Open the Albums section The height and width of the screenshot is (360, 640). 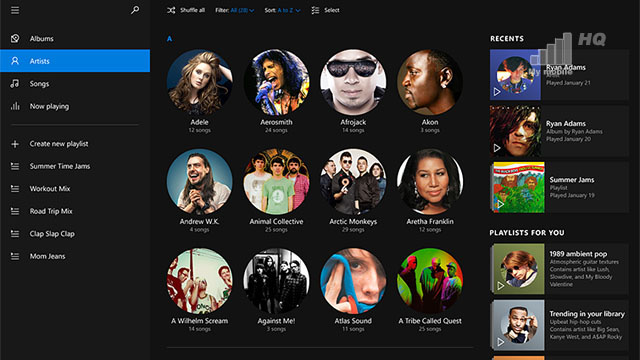(x=75, y=38)
